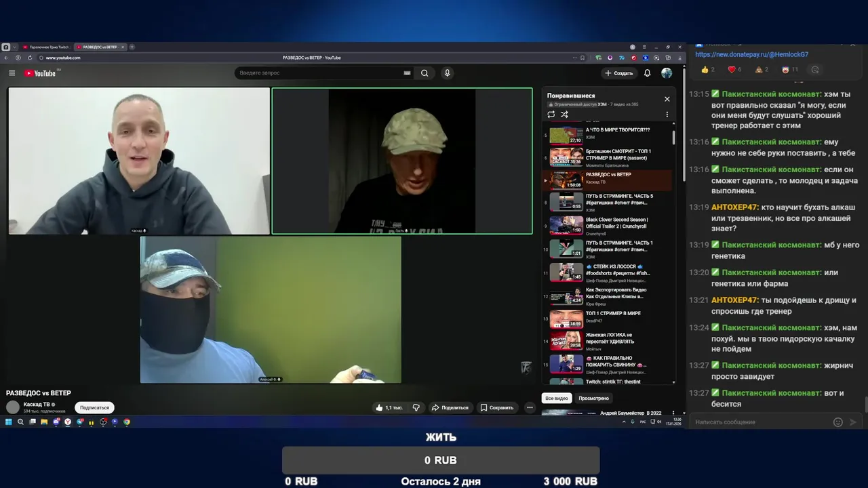Click the Подписаться subscribe button
The image size is (868, 488).
click(94, 407)
